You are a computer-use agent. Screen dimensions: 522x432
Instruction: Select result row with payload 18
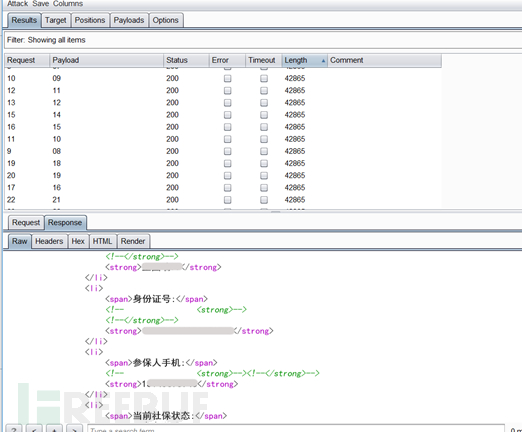coord(223,163)
